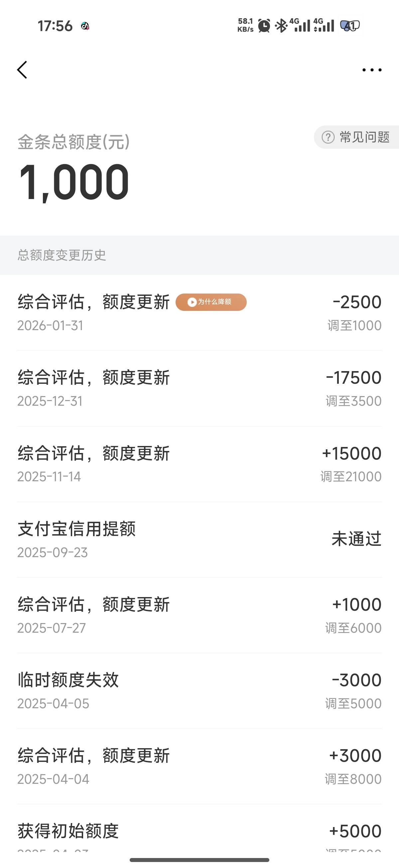The image size is (399, 868).
Task: Tap the battery indicator icon
Action: pos(350,26)
